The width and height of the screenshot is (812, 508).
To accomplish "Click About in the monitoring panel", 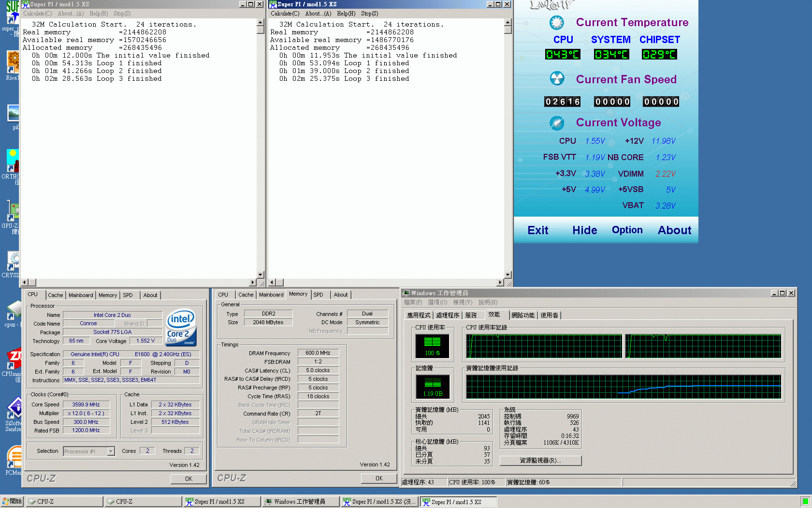I will coord(675,230).
